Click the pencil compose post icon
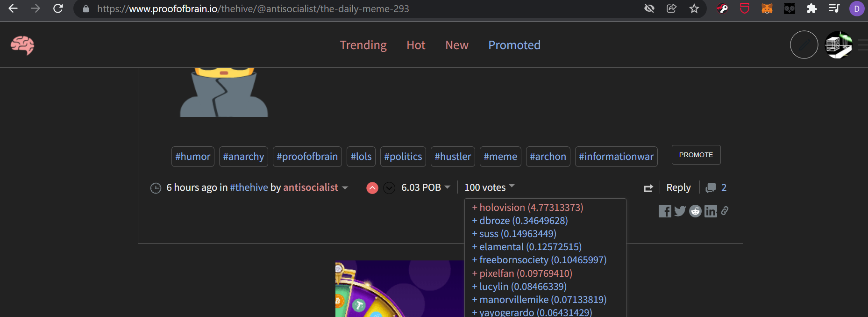This screenshot has height=317, width=868. point(804,45)
